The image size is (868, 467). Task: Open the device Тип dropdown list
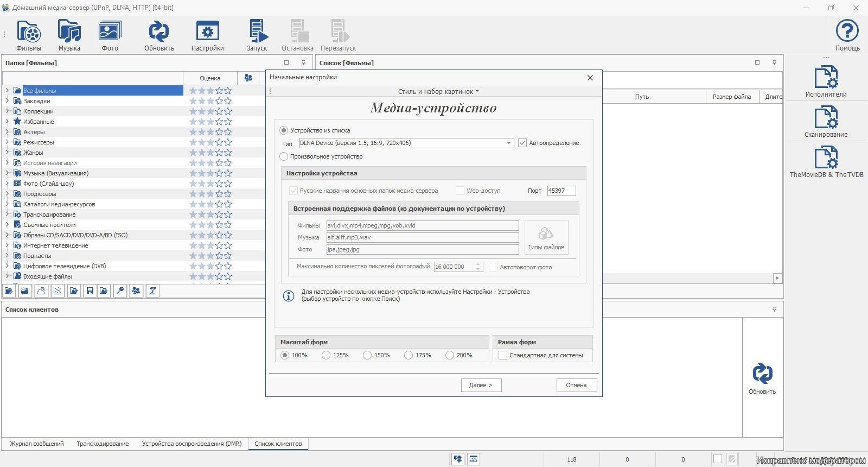508,143
